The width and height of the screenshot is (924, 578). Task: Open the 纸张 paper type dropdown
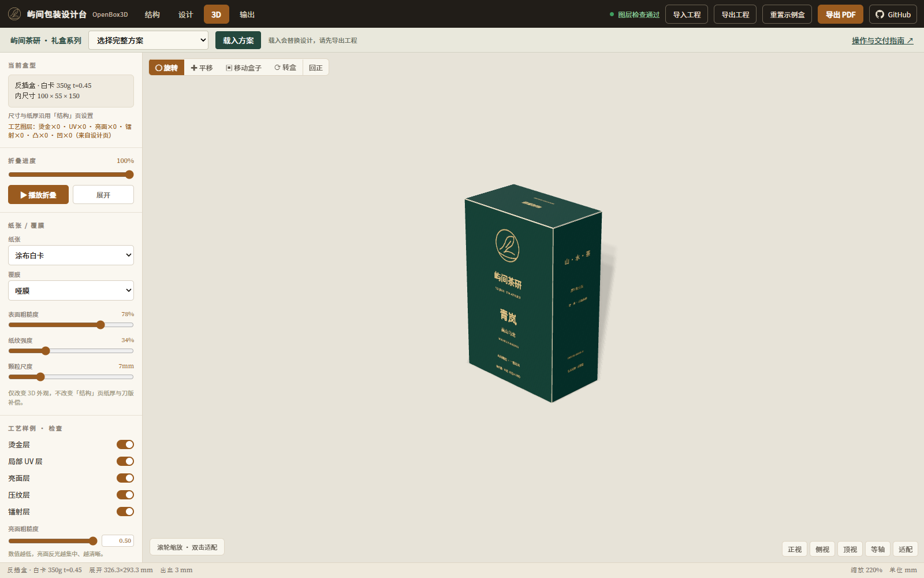pos(71,255)
